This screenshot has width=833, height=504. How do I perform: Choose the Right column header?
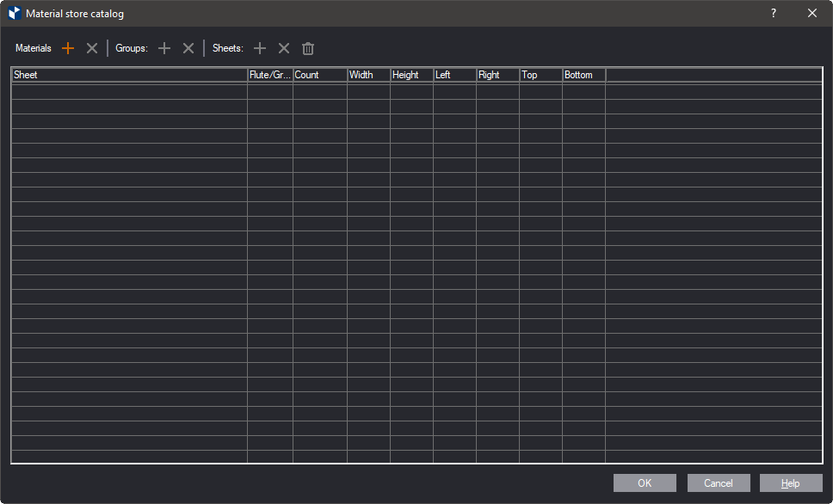point(497,75)
